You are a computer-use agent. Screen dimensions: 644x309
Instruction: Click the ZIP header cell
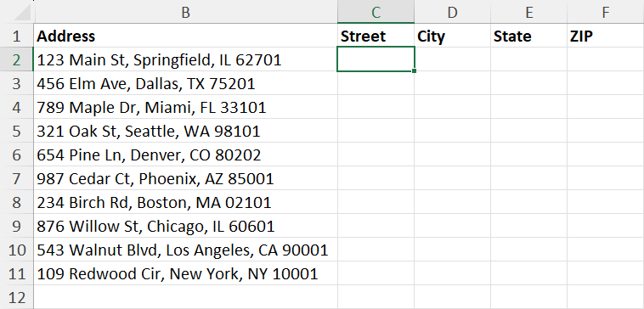(606, 37)
